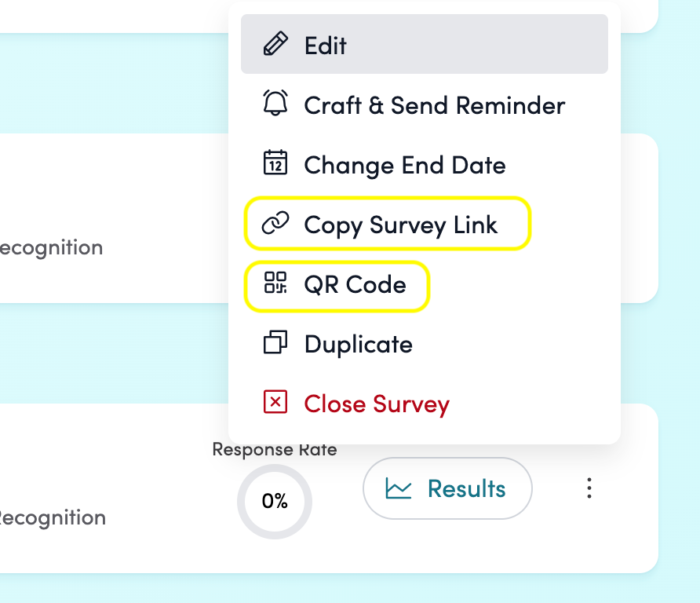Choose Copy Survey Link text
This screenshot has height=603, width=700.
click(401, 225)
